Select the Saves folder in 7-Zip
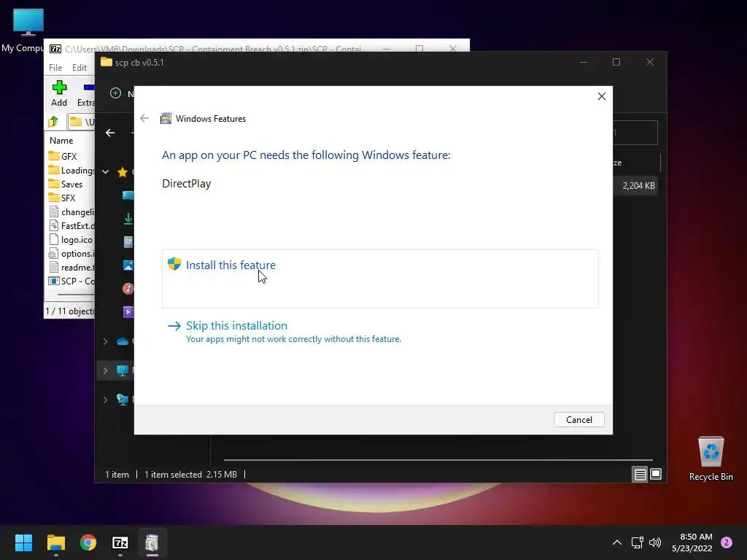Image resolution: width=747 pixels, height=560 pixels. (66, 184)
